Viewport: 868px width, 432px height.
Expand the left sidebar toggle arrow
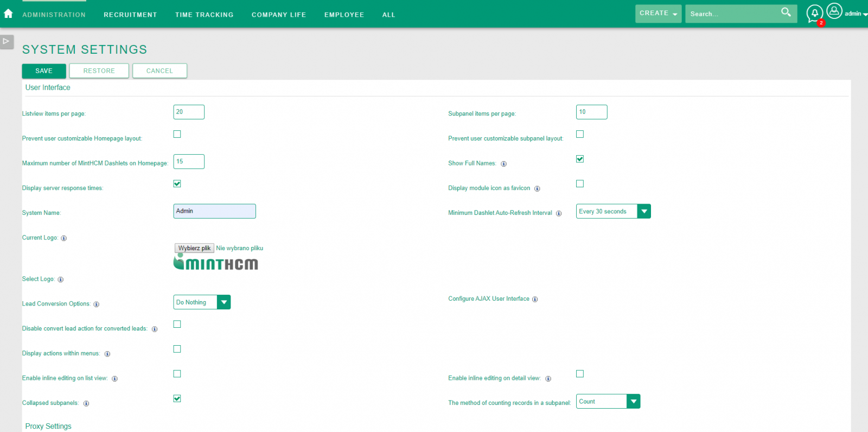[x=7, y=41]
